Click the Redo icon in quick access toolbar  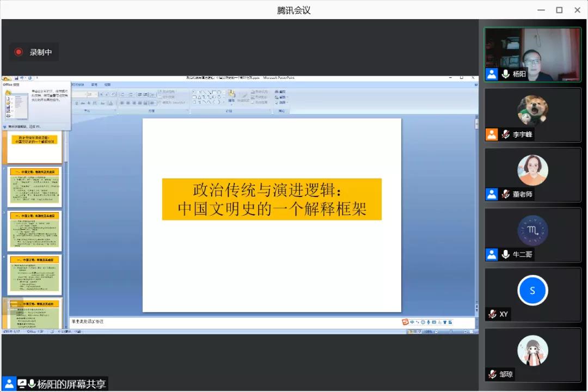[30, 78]
